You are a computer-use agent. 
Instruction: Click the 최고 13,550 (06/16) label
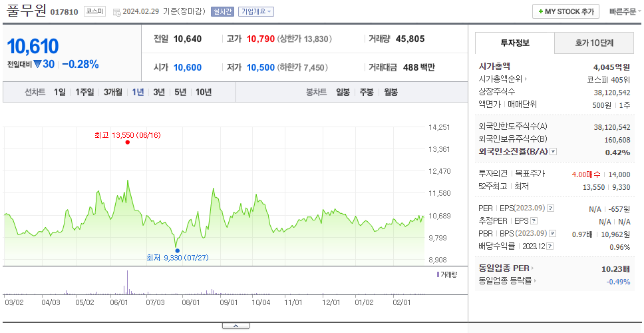click(127, 135)
